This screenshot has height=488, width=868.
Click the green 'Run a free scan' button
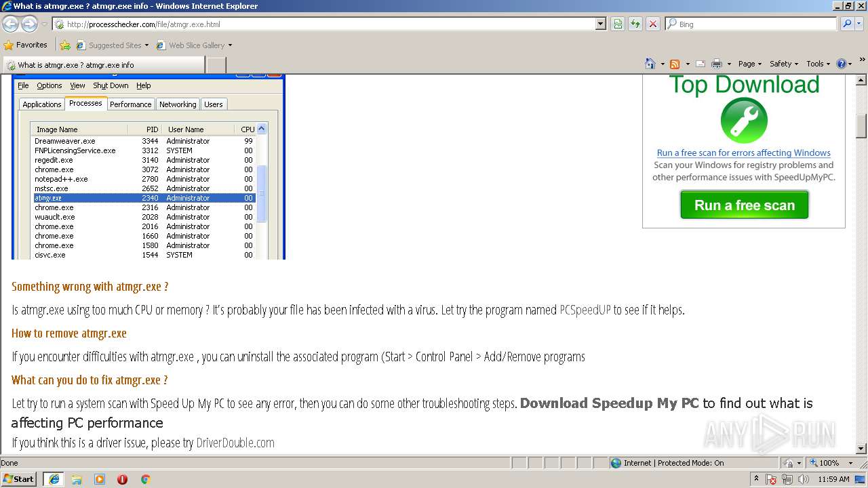[x=745, y=205]
